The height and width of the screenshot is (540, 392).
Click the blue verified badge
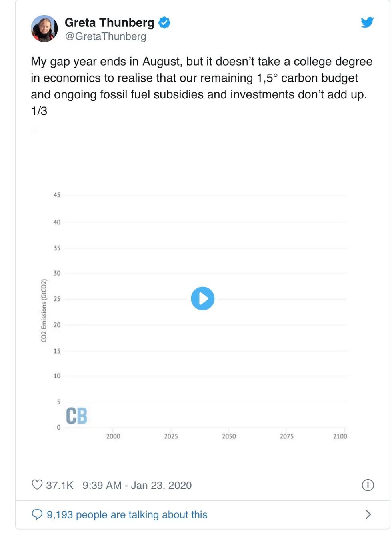coord(164,23)
